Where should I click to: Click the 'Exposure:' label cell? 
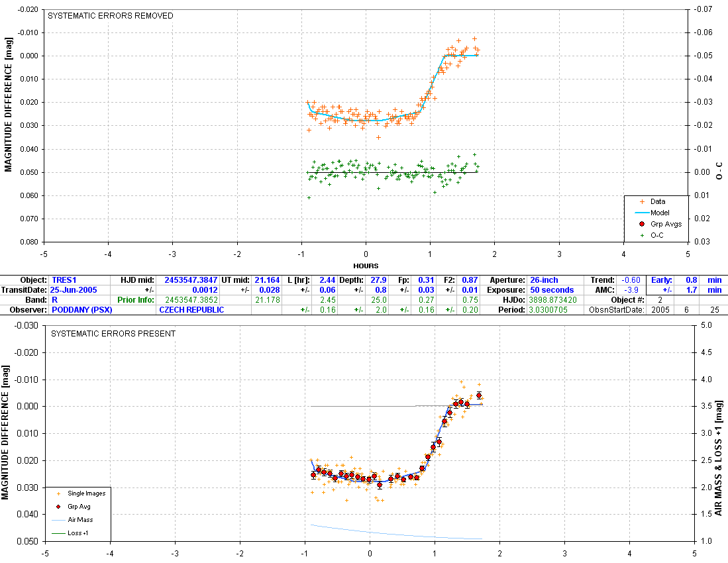point(506,290)
